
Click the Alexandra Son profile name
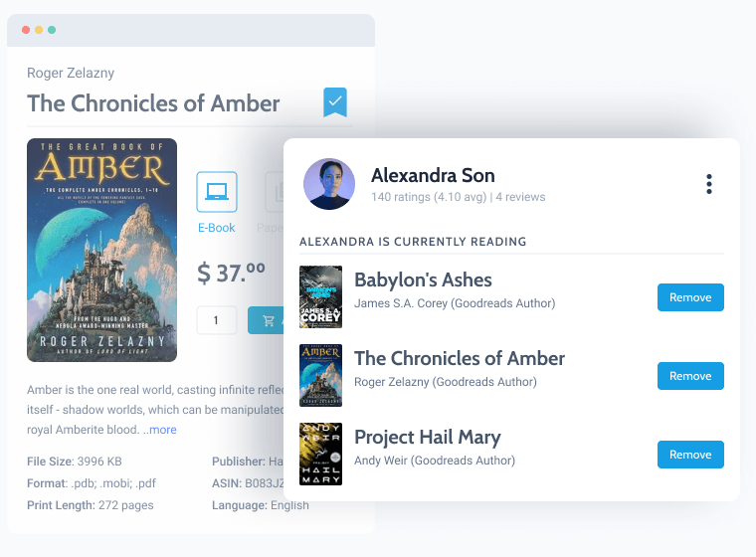[x=433, y=175]
